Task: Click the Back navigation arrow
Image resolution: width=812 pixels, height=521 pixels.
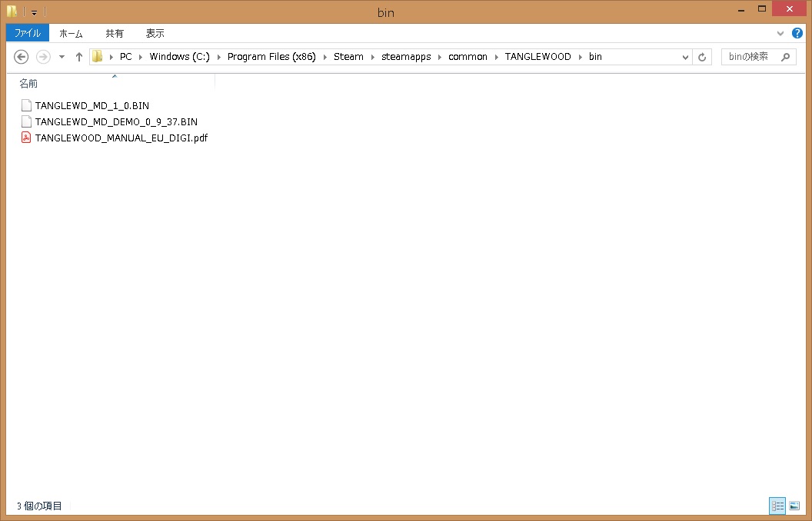Action: point(22,57)
